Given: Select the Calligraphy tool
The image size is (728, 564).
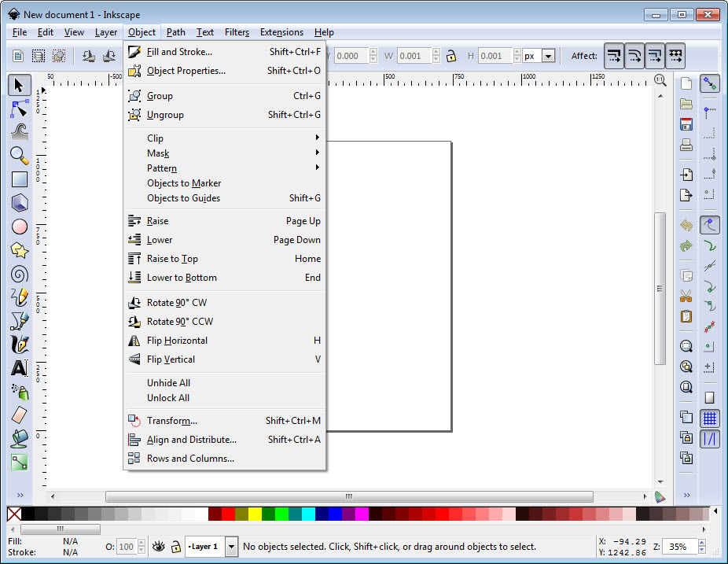Looking at the screenshot, I should click(19, 345).
